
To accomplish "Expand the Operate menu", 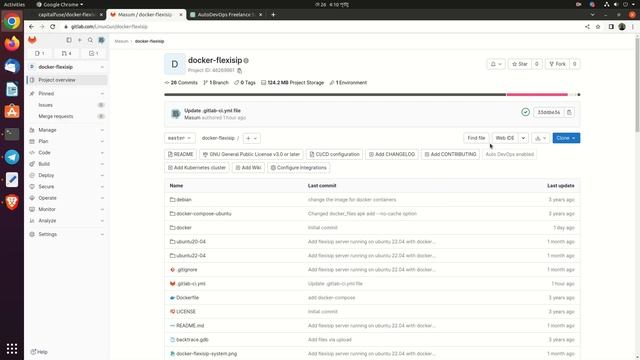I will pyautogui.click(x=67, y=198).
